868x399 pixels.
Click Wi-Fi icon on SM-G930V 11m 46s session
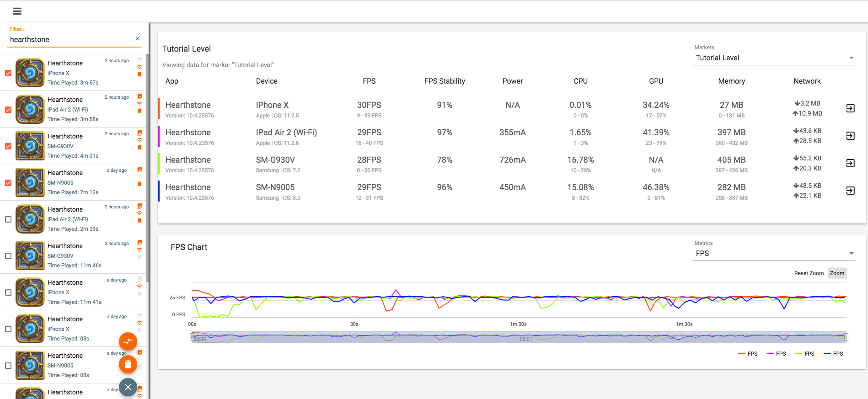pyautogui.click(x=139, y=250)
